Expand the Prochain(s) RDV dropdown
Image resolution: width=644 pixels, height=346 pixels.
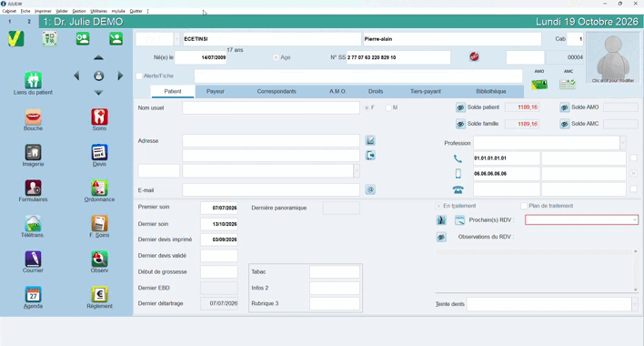(x=635, y=219)
